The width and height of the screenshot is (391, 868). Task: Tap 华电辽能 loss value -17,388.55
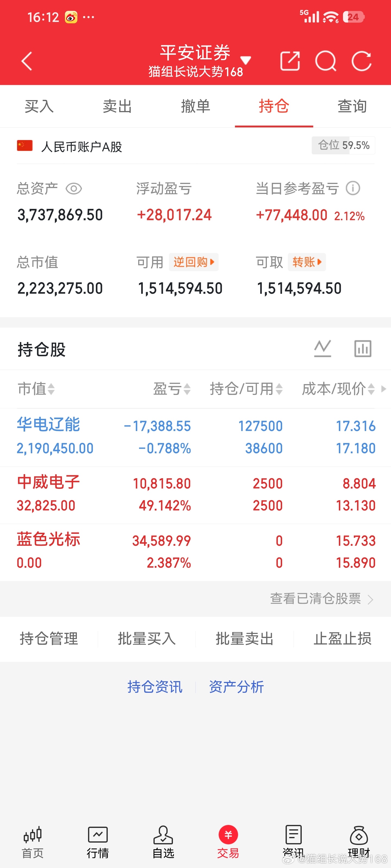tap(157, 426)
